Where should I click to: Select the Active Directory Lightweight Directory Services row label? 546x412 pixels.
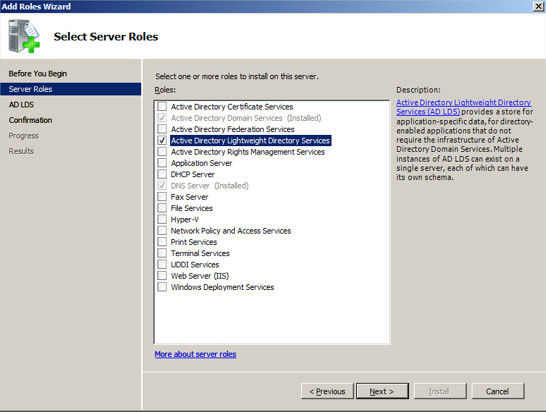(250, 140)
